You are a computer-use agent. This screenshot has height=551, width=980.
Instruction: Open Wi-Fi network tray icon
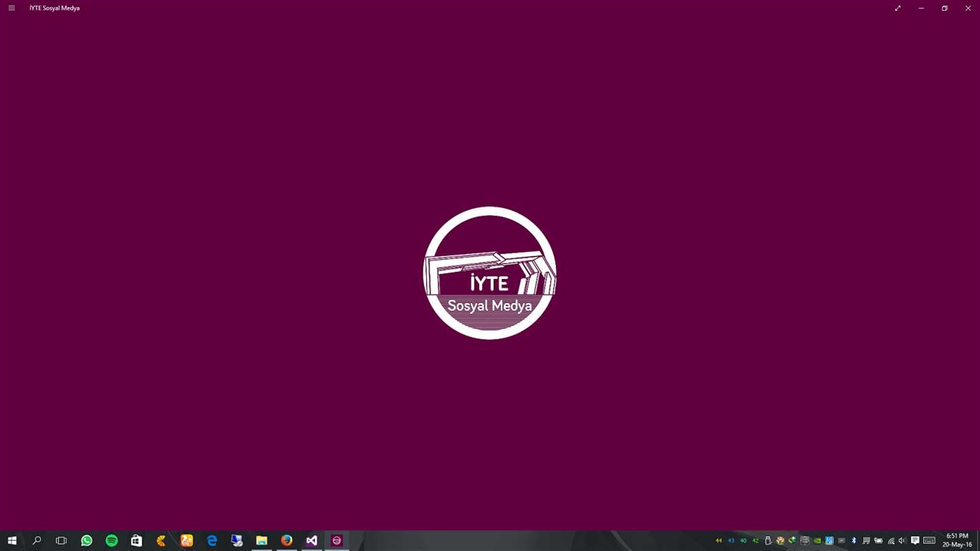[x=891, y=541]
